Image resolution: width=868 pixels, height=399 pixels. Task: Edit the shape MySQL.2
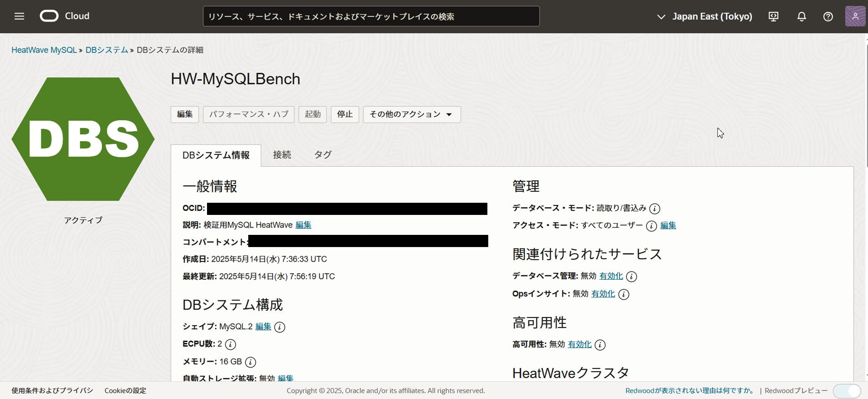[x=263, y=326]
